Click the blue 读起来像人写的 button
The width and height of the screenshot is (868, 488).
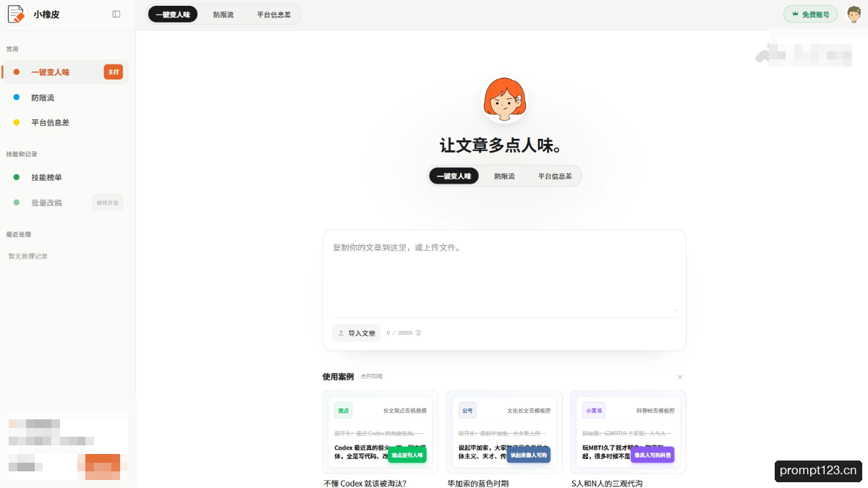[x=529, y=455]
